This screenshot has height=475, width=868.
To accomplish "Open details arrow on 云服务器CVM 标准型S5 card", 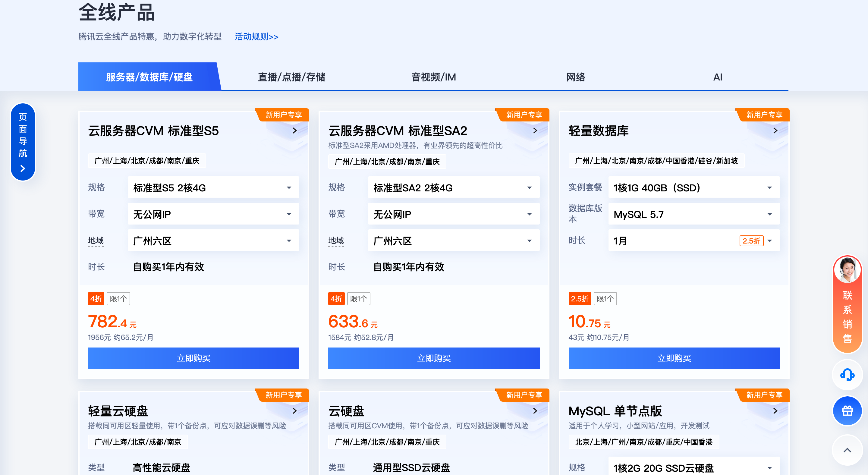I will (294, 131).
